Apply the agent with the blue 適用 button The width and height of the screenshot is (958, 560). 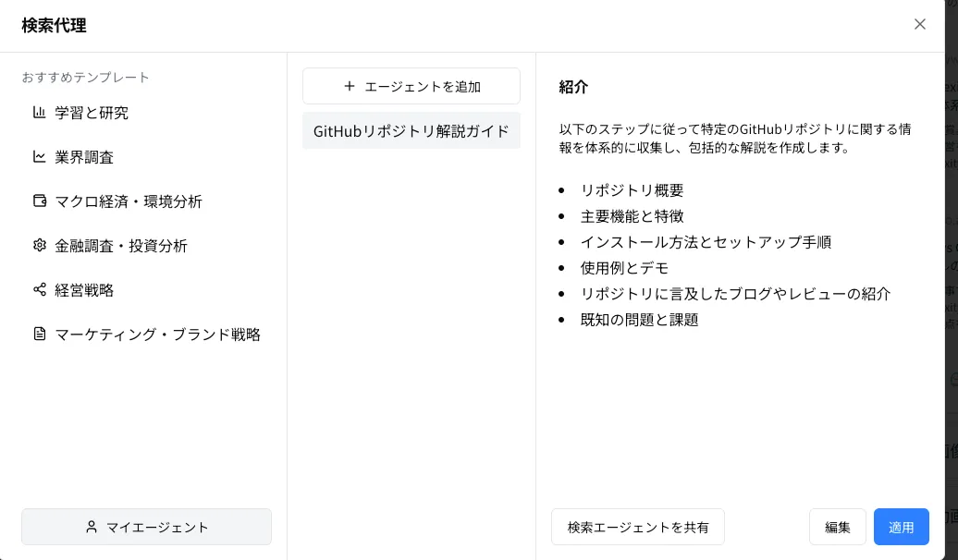[902, 527]
